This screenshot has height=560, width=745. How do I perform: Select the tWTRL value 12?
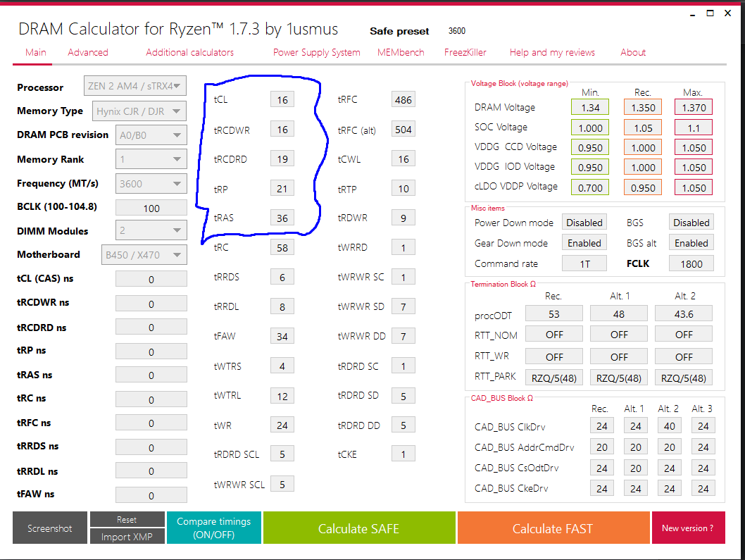(282, 396)
